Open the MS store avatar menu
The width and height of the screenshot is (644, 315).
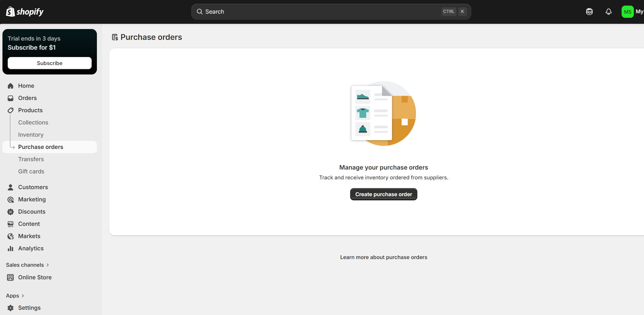628,12
